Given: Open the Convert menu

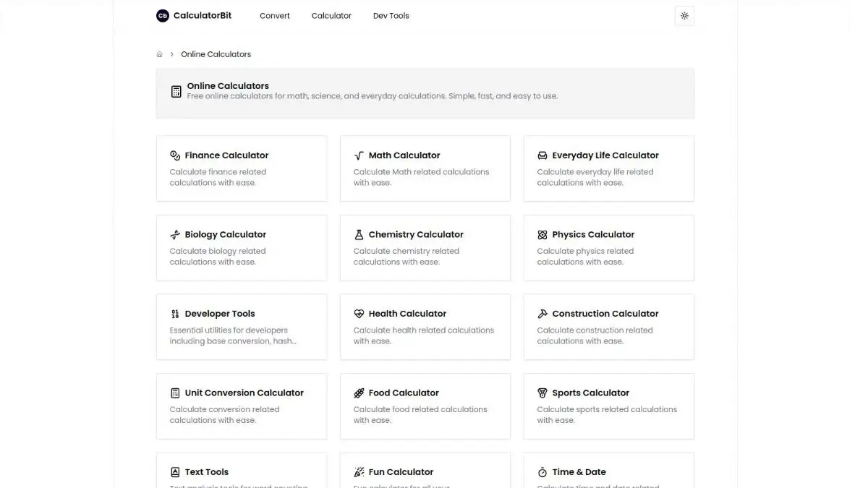Looking at the screenshot, I should click(274, 16).
